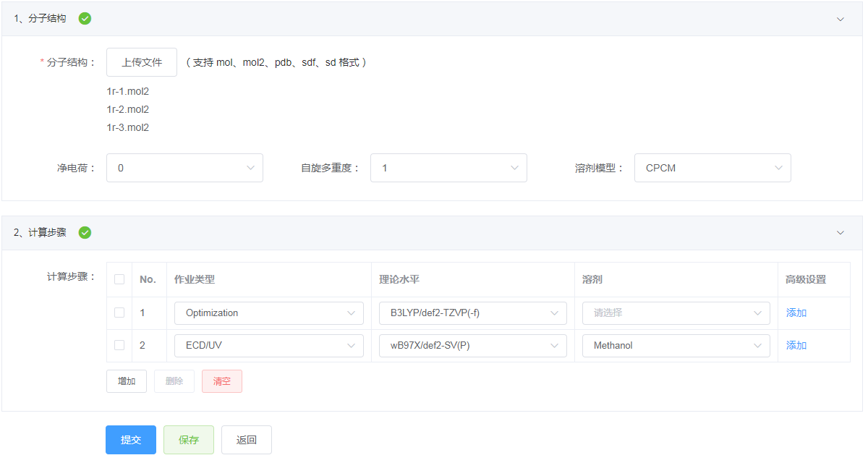This screenshot has width=868, height=463.
Task: Click the red 清空 clear button
Action: pos(222,381)
